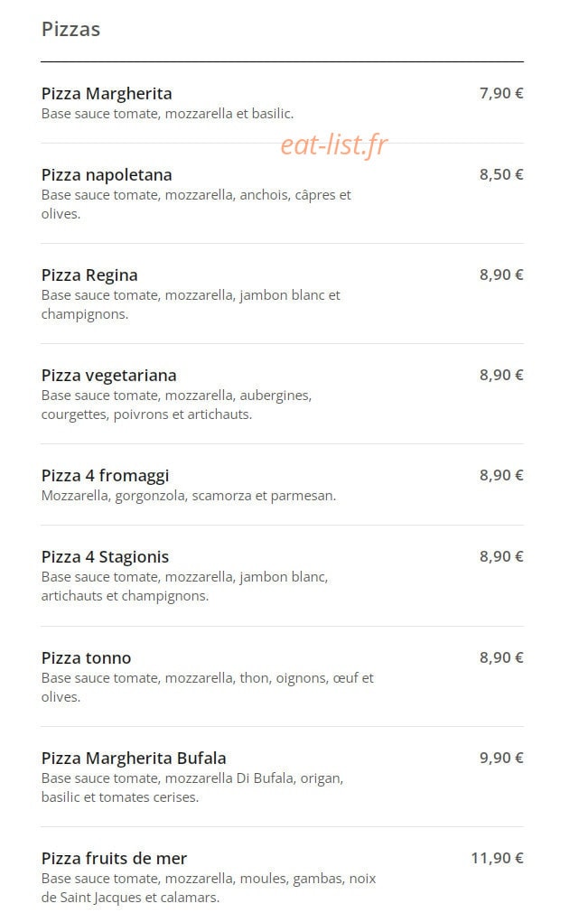Click the 8,50 € napoletana price
The image size is (588, 922).
click(x=501, y=174)
